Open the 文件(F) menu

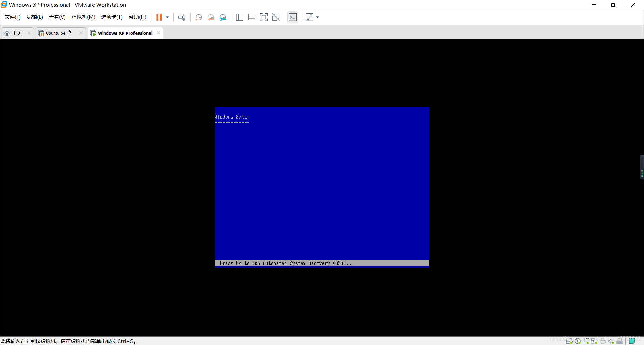[x=12, y=17]
